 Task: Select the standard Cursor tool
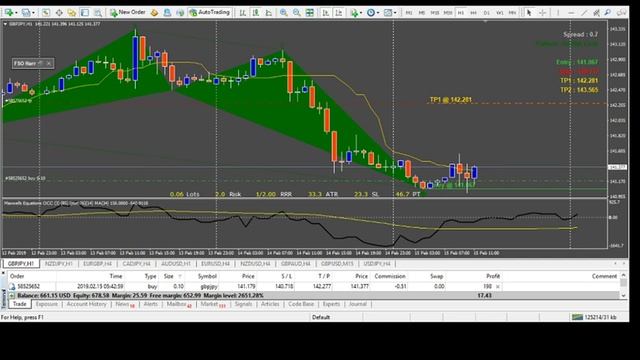(x=529, y=13)
